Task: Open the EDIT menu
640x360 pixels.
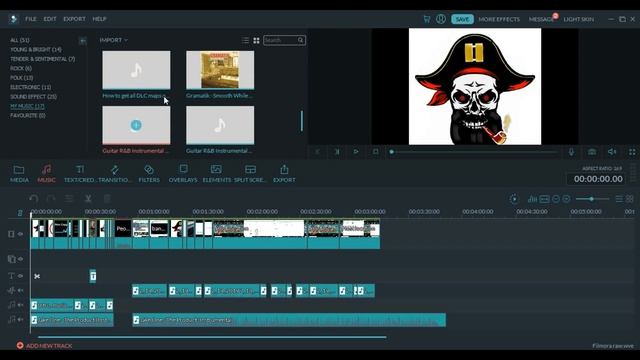Action: [50, 19]
